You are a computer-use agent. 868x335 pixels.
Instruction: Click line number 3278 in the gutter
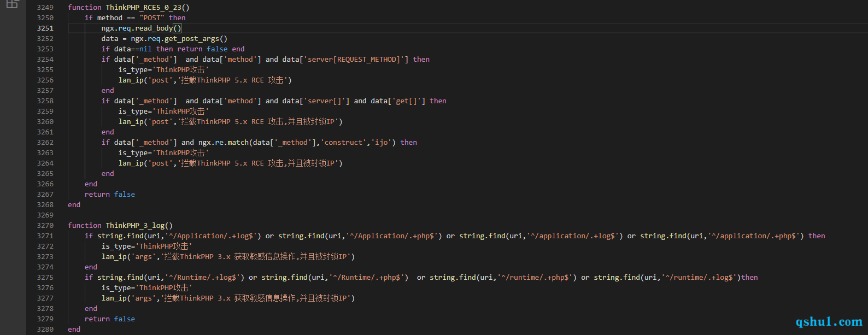[x=45, y=309]
